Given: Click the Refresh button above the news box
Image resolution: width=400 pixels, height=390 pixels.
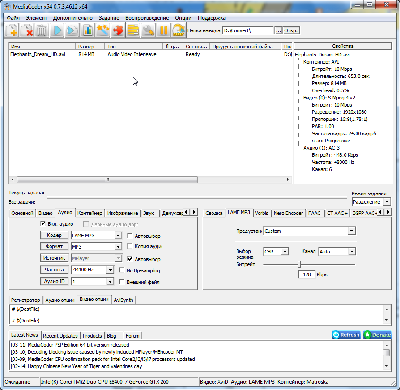Looking at the screenshot, I should pyautogui.click(x=346, y=335).
